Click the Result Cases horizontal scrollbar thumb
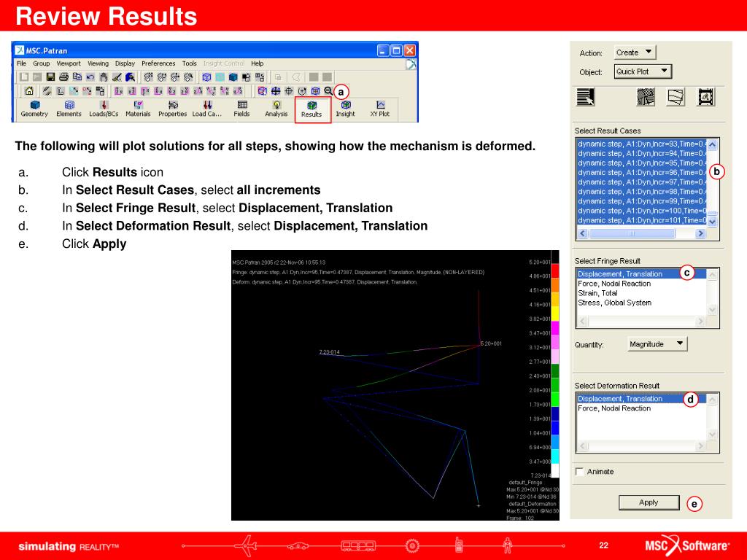The image size is (747, 560). [x=632, y=233]
